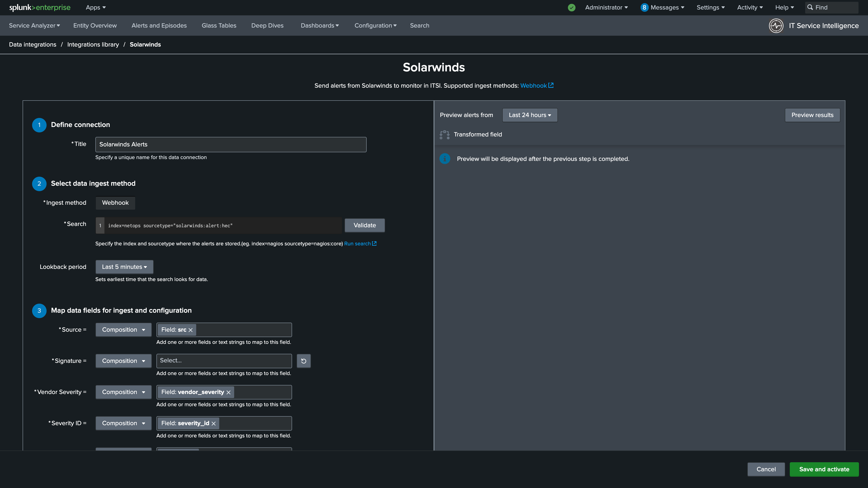This screenshot has width=868, height=488.
Task: Click 'Map data fields for ingest and configuration'
Action: click(x=121, y=310)
